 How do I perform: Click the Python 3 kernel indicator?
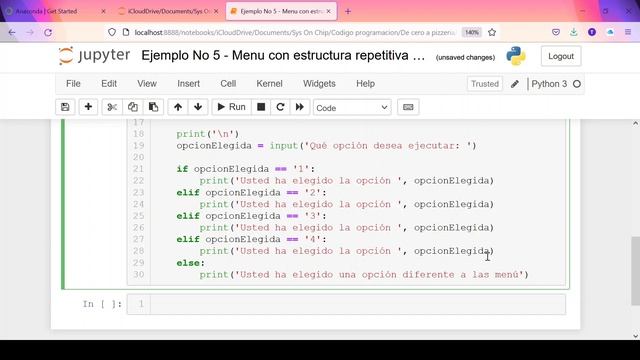tap(549, 84)
